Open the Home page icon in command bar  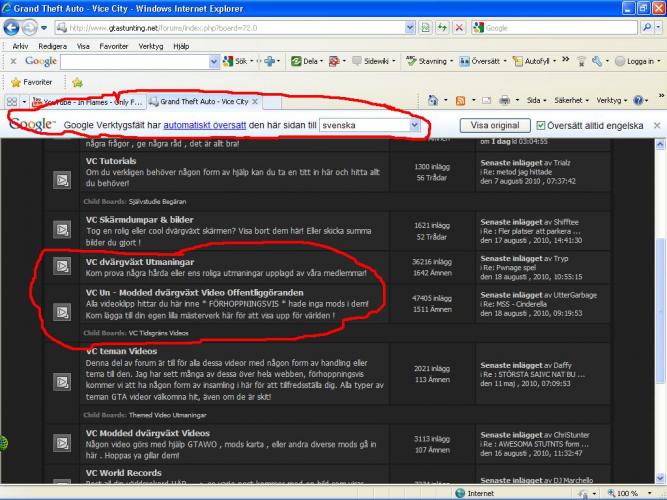pos(434,101)
